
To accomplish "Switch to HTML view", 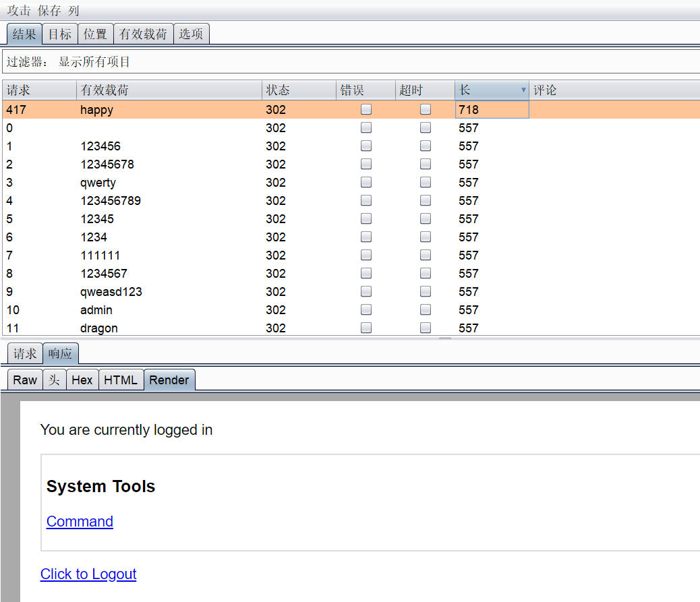I will coord(121,380).
